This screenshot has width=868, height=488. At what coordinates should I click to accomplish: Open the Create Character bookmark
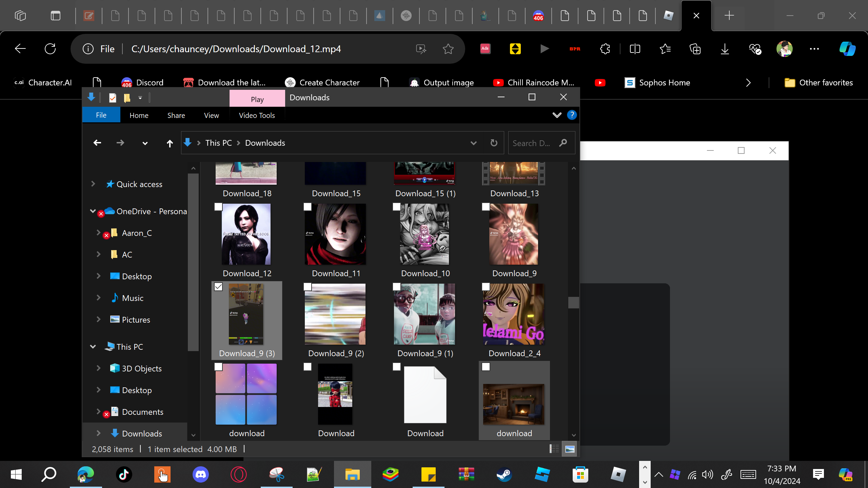pyautogui.click(x=322, y=83)
